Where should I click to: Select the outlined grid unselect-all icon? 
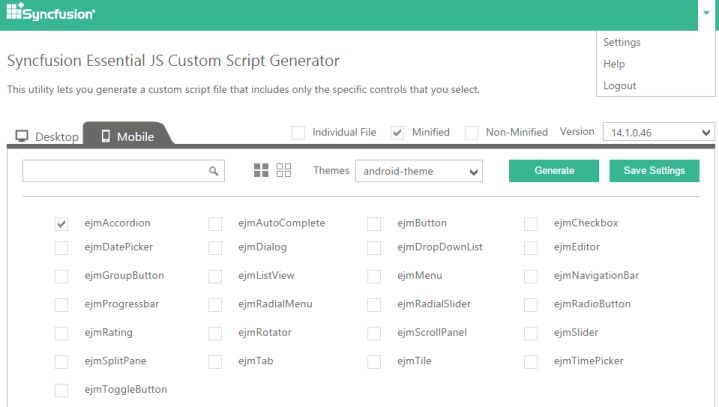[x=283, y=170]
